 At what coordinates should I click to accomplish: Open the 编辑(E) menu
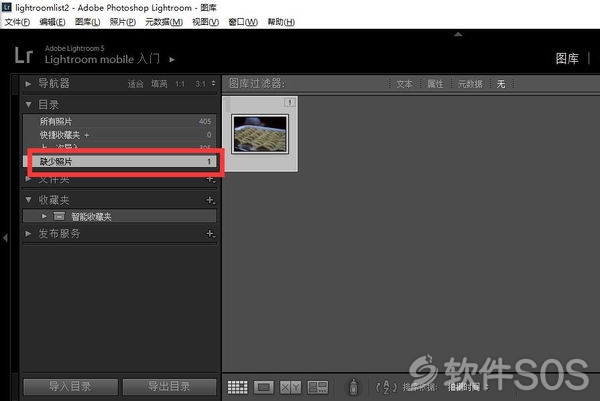point(52,22)
